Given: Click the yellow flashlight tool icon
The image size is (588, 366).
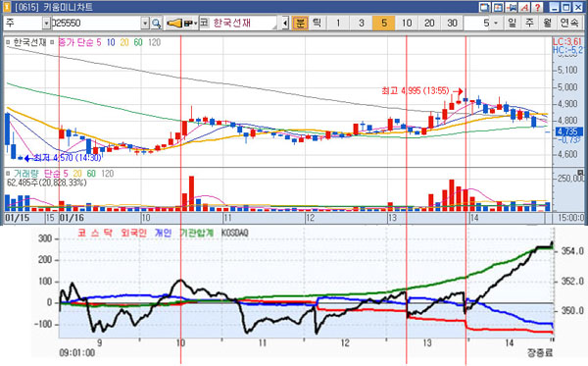Looking at the screenshot, I should (174, 24).
